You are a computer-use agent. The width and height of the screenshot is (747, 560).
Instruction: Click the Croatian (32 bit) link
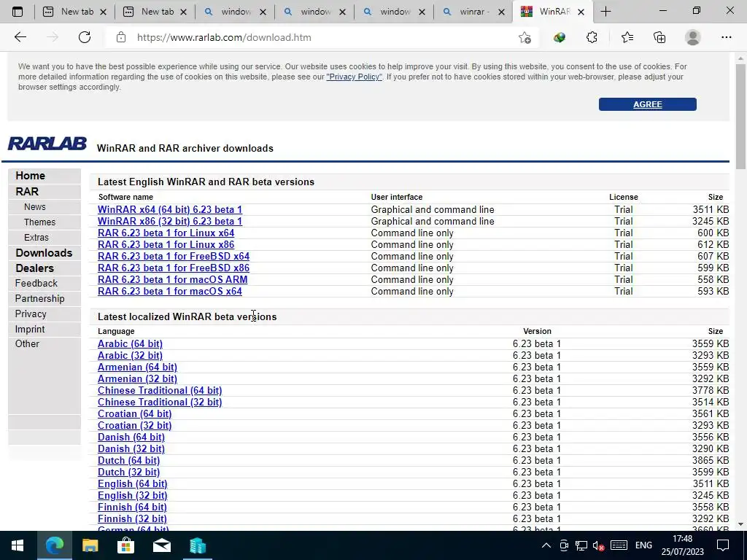[134, 426]
